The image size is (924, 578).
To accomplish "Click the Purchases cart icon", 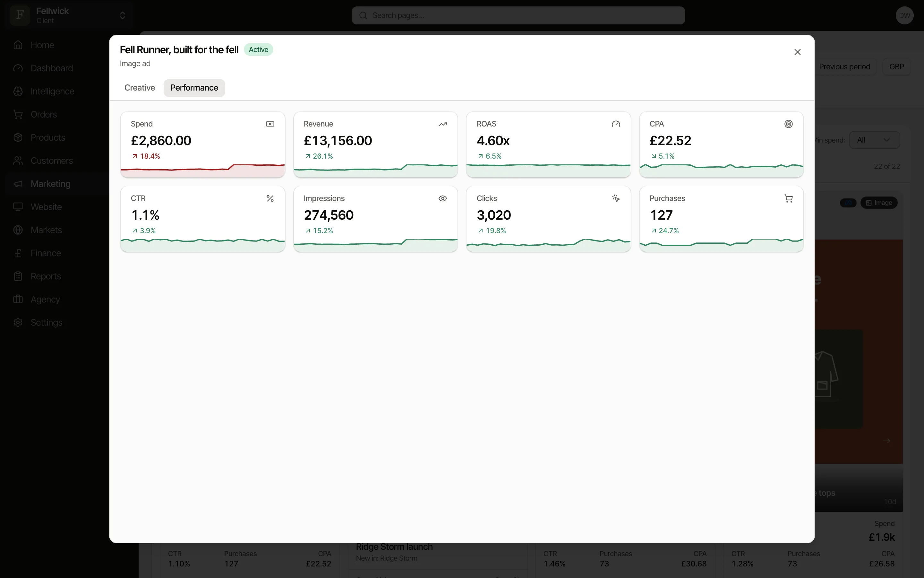I will pyautogui.click(x=789, y=198).
